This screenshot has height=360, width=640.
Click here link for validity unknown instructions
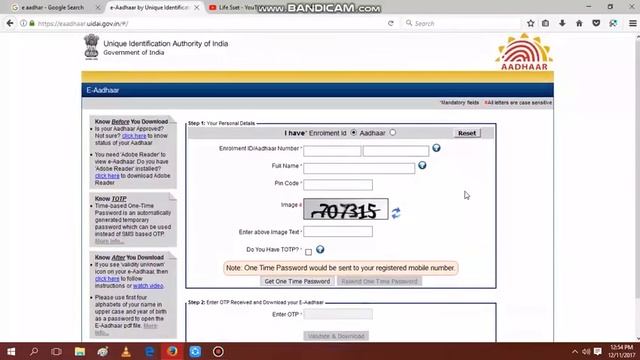[x=107, y=278]
